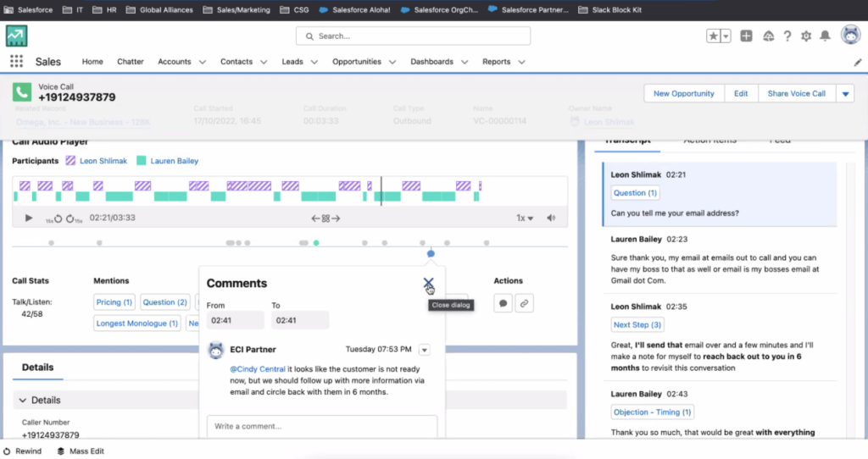Click the Pricing (1) mention tag
The width and height of the screenshot is (868, 459).
coord(114,302)
